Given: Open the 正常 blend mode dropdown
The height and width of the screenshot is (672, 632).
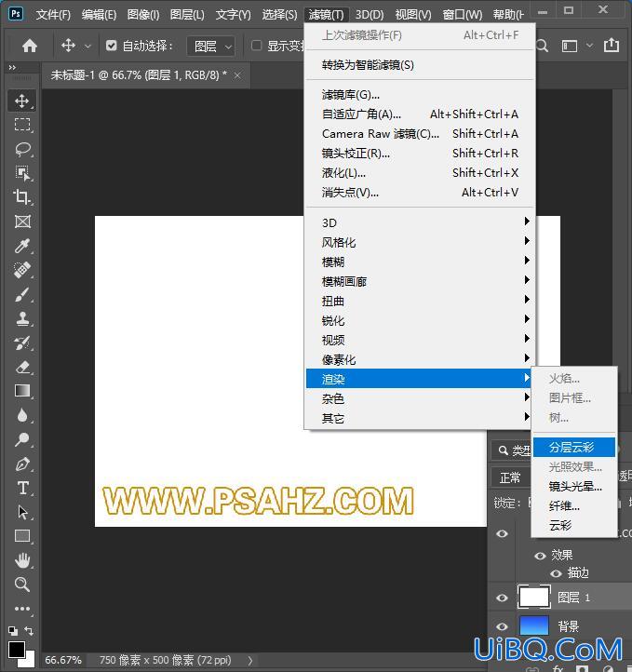Looking at the screenshot, I should click(511, 477).
